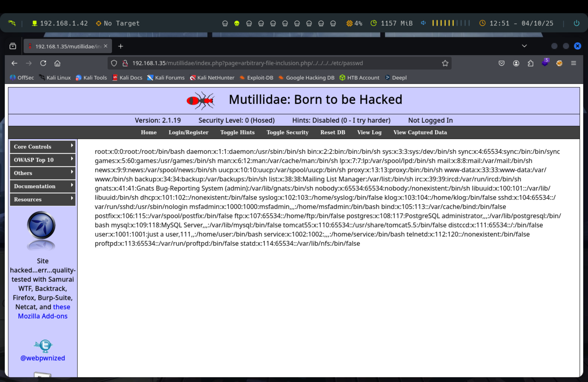Click the shield tracking protection icon

[114, 63]
